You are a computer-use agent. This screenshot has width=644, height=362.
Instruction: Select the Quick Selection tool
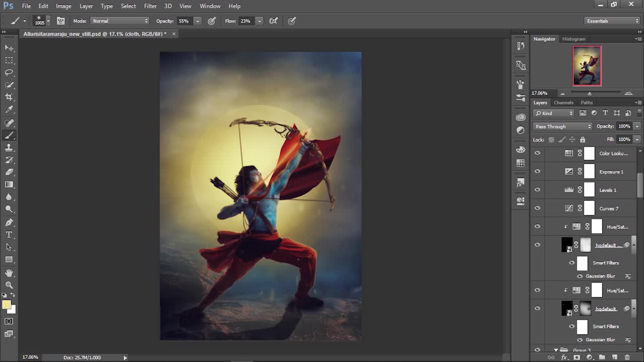coord(9,85)
